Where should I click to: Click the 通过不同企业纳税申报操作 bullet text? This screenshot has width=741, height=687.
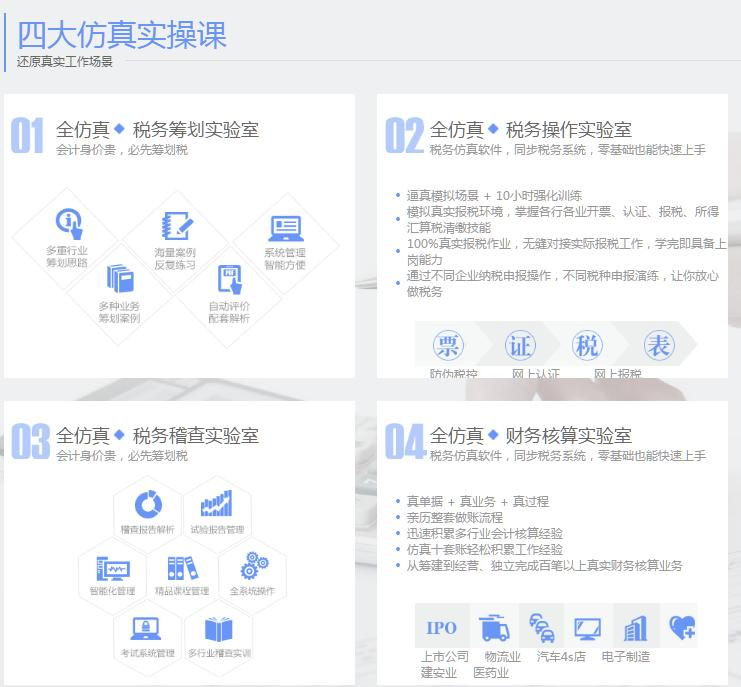coord(562,283)
